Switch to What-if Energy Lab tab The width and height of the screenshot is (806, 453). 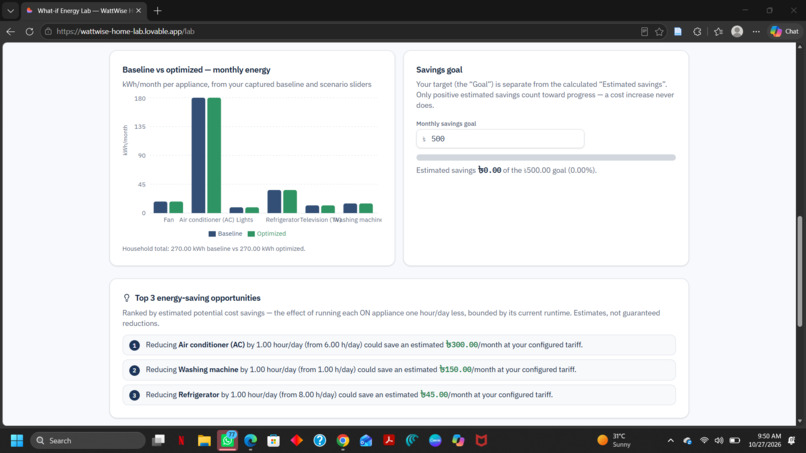[x=84, y=10]
